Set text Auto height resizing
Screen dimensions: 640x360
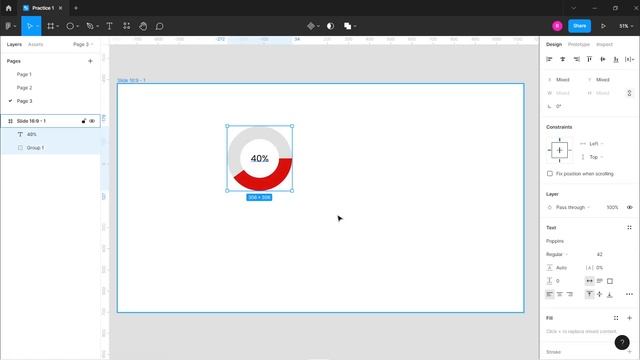(600, 281)
